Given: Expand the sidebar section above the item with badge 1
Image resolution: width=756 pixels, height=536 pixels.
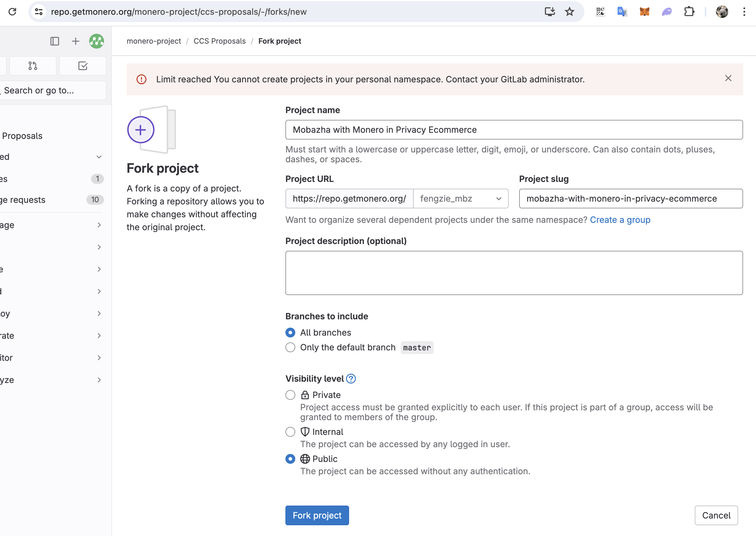Looking at the screenshot, I should pos(99,157).
